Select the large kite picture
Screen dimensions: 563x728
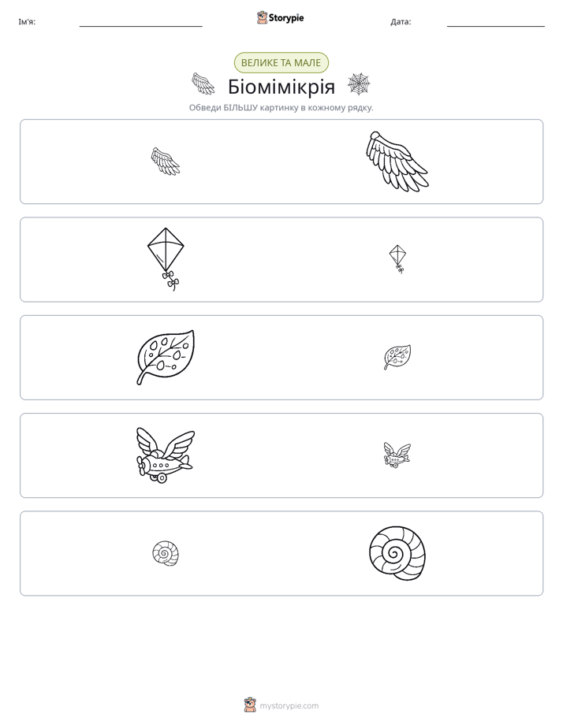tap(166, 259)
